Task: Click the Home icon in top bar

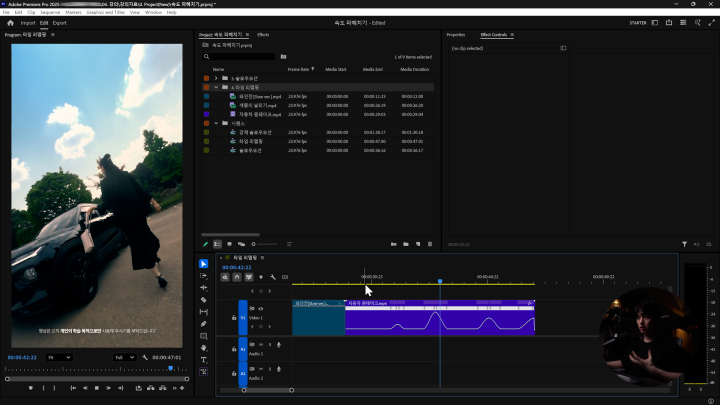Action: tap(10, 22)
